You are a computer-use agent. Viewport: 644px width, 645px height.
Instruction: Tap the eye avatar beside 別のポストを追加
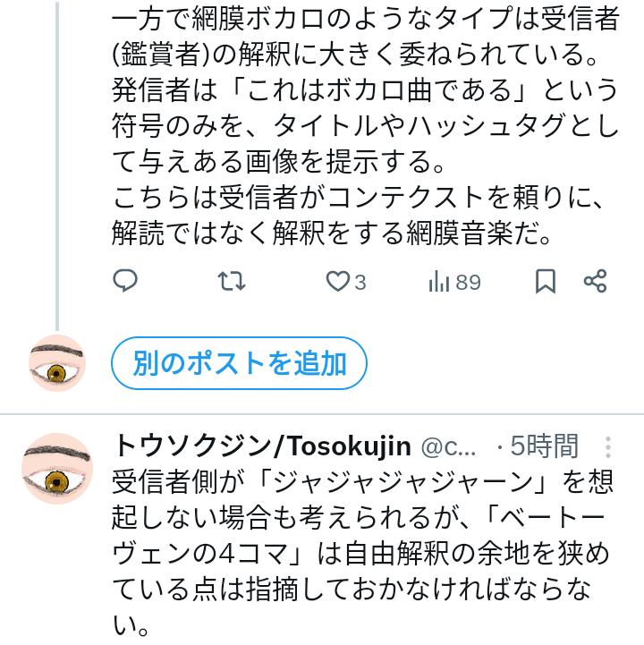tap(57, 363)
